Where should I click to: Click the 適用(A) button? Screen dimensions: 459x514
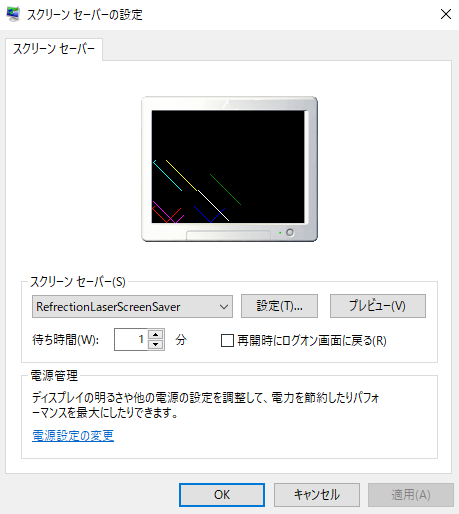tap(411, 495)
